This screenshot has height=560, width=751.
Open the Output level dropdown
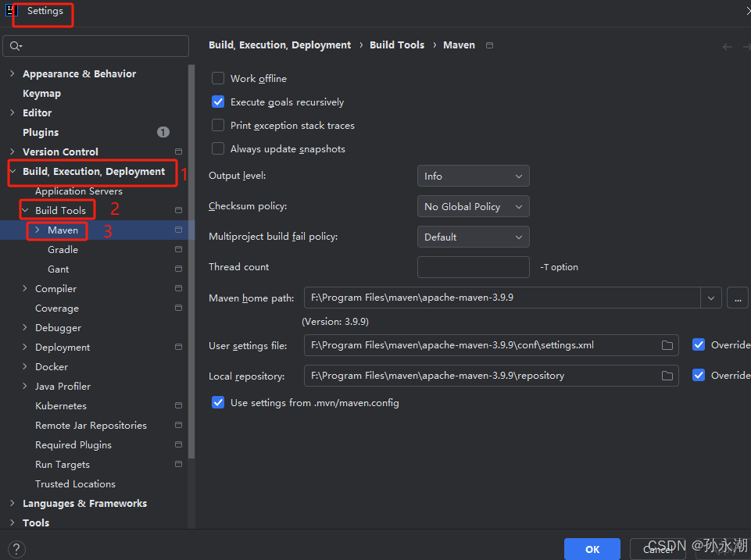[x=473, y=176]
